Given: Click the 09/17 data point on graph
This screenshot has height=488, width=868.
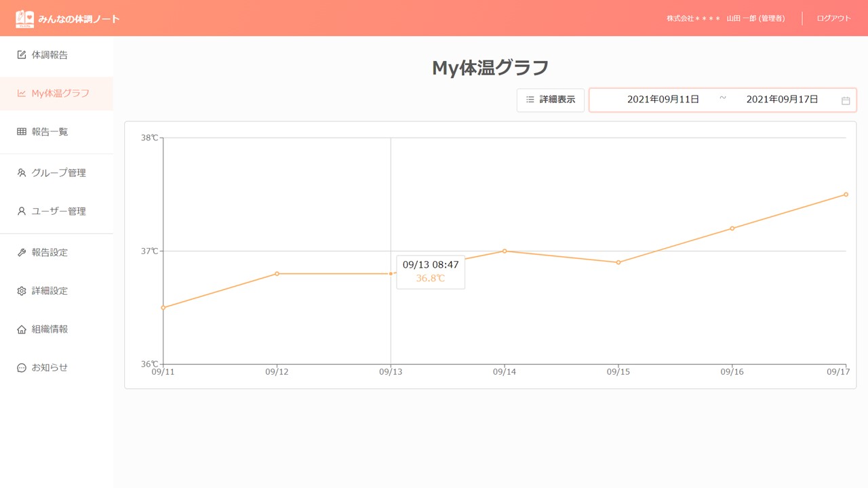Looking at the screenshot, I should [x=846, y=195].
